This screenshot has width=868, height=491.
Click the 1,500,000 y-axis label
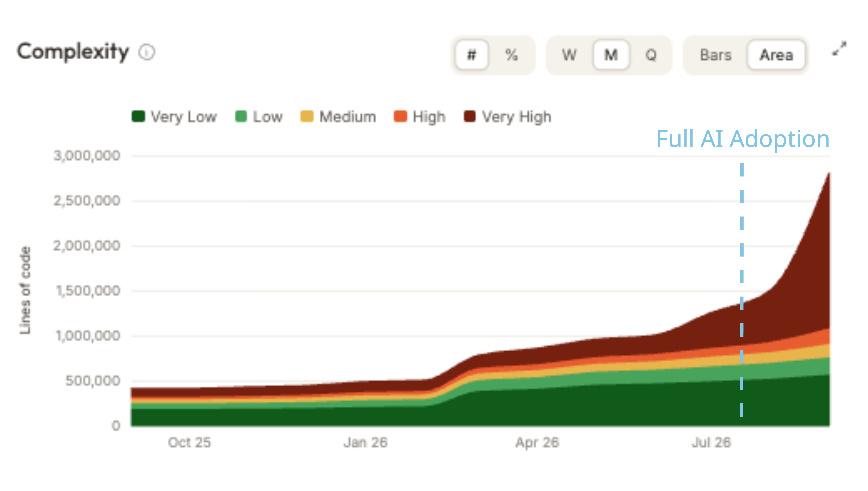[88, 291]
